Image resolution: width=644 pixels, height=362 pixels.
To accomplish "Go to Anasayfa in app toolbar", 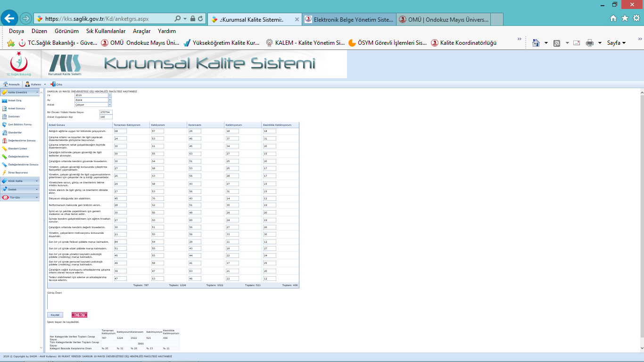I will [11, 84].
